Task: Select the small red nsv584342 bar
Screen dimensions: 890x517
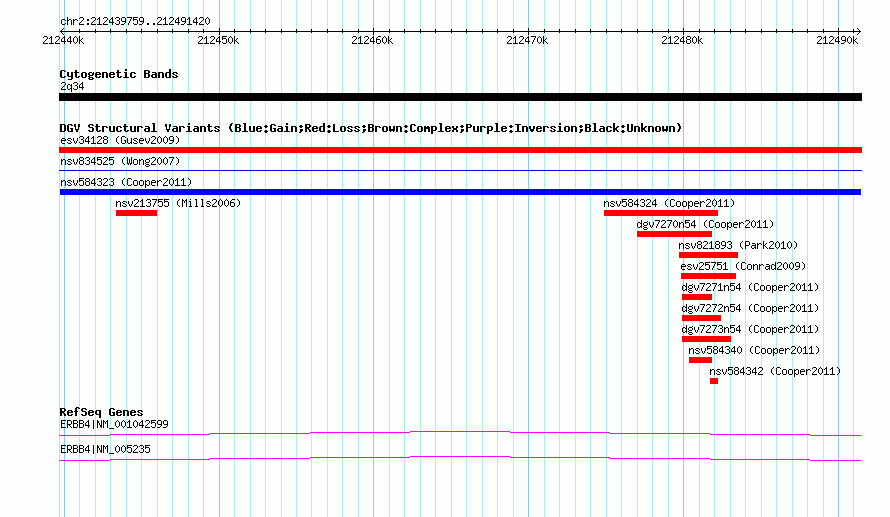Action: (x=714, y=381)
